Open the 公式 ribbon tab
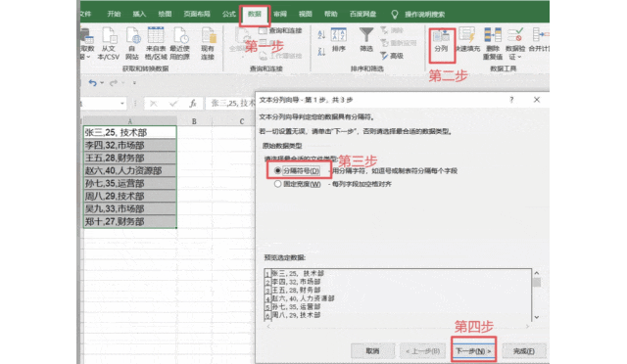Viewport: 627px width, 364px height. click(x=228, y=14)
